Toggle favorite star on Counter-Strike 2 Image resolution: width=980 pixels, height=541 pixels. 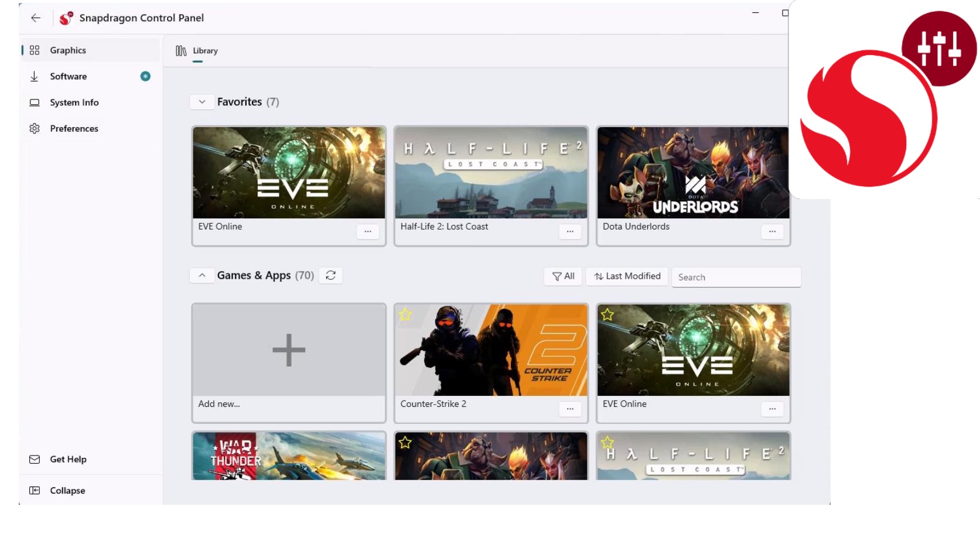tap(405, 315)
